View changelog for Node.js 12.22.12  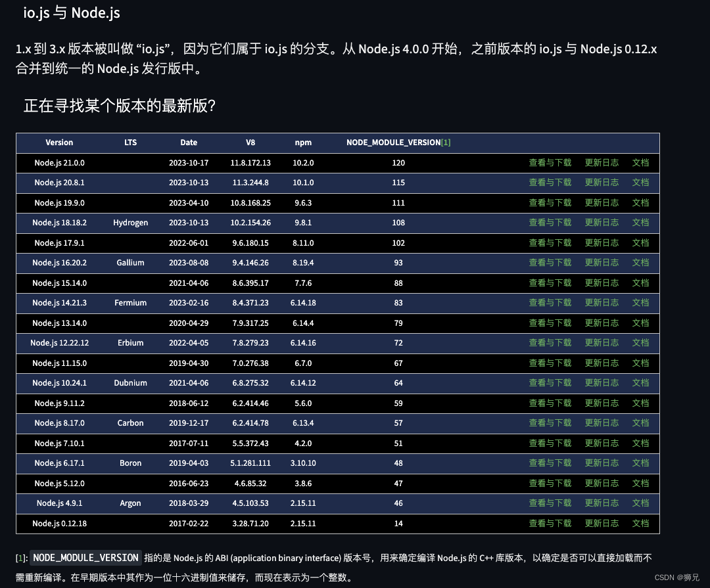[602, 343]
